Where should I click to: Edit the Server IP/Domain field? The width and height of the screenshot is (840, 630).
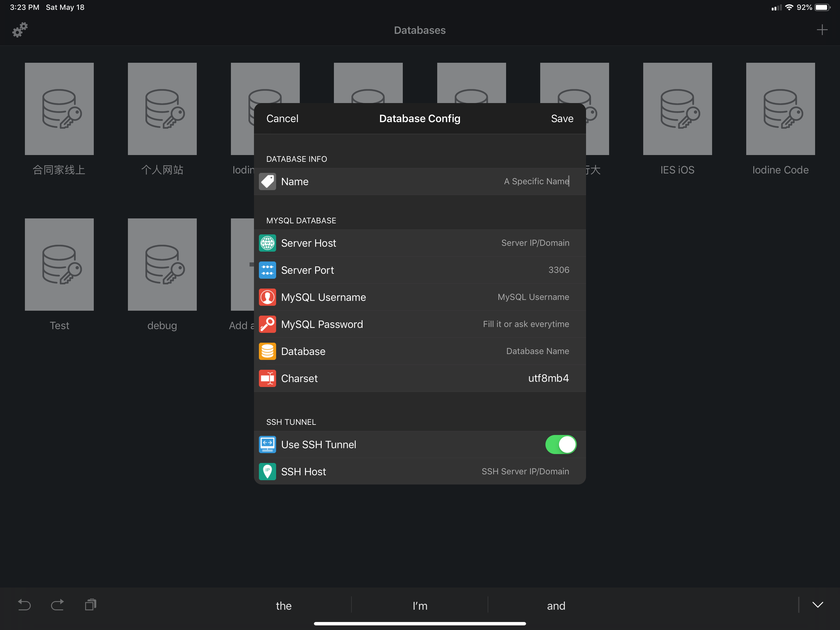pos(535,243)
